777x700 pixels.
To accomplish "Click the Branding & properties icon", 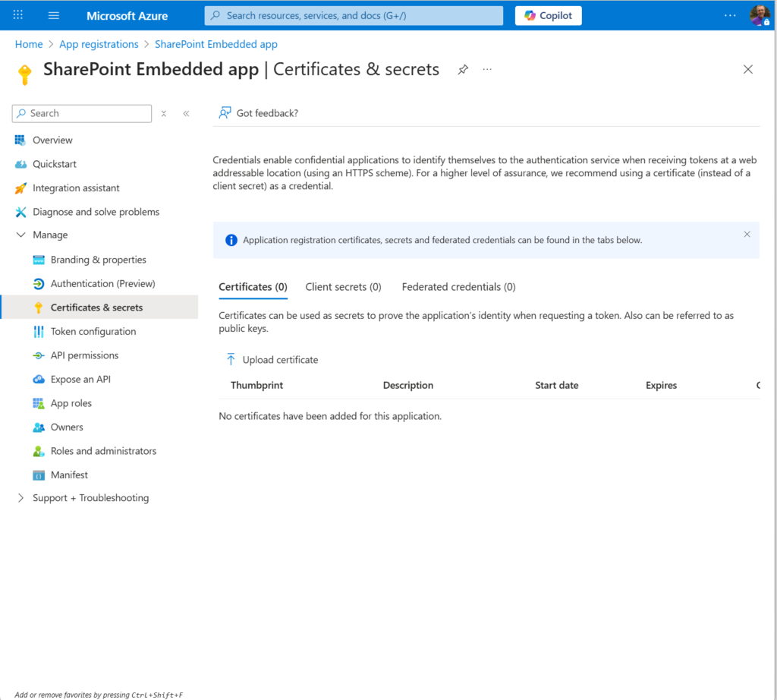I will [x=39, y=260].
